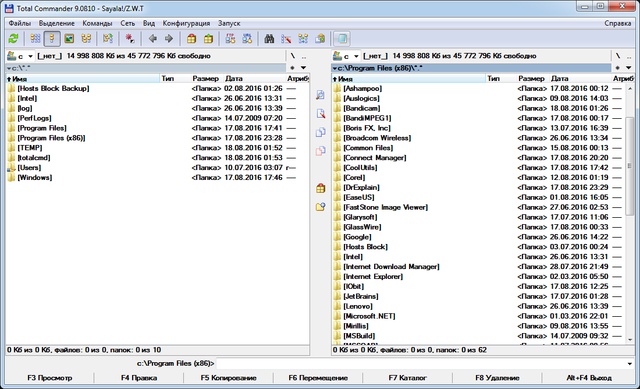Open right panel directory history arrow

[629, 68]
